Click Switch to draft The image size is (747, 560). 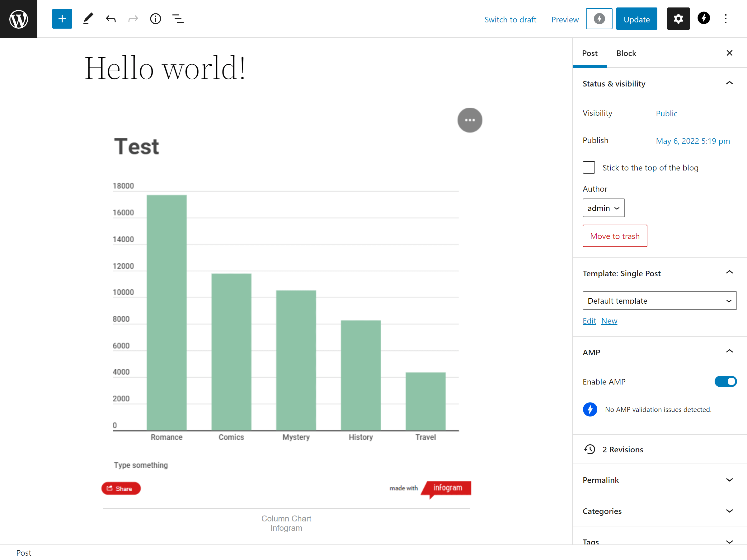pos(510,20)
